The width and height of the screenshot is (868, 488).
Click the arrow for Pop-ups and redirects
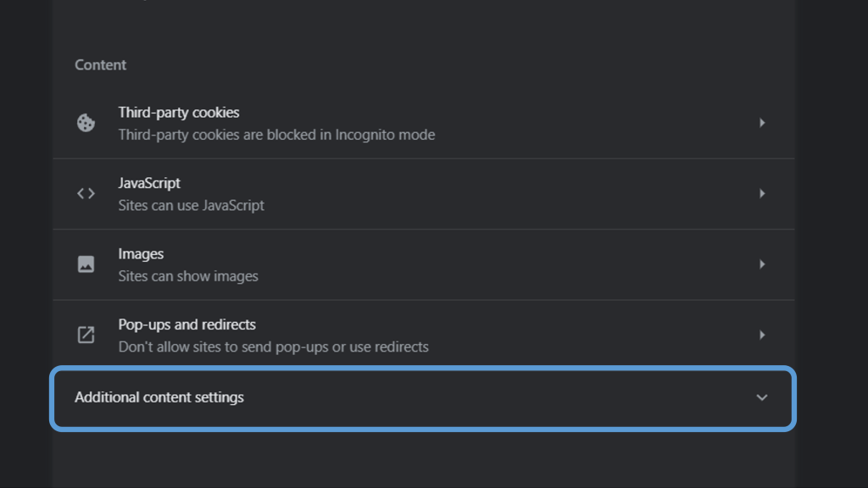762,335
